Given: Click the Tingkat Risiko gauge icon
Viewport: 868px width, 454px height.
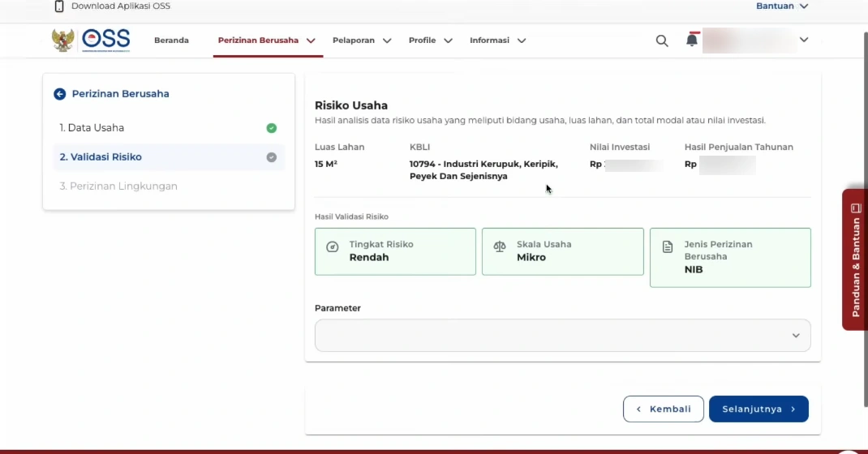Looking at the screenshot, I should coord(332,246).
